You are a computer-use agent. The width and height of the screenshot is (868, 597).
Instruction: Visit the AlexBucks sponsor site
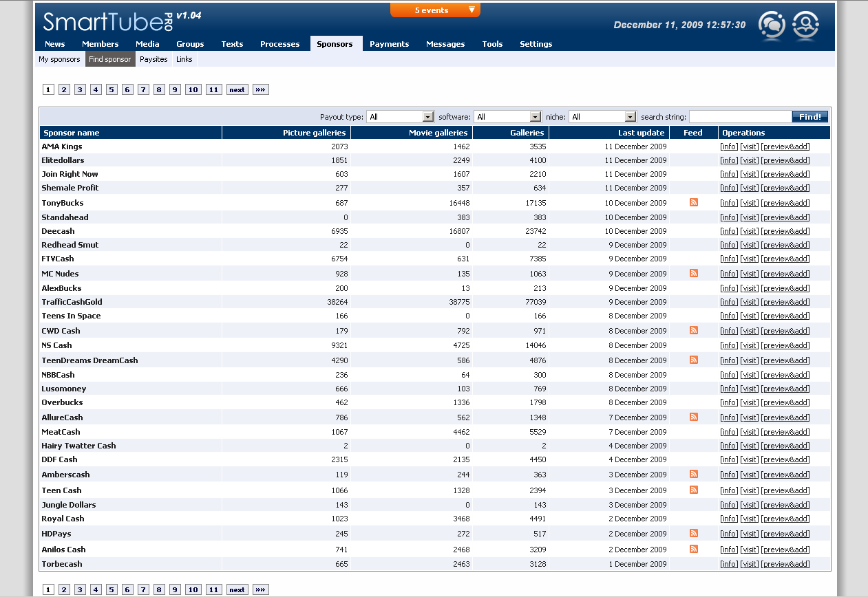pyautogui.click(x=750, y=288)
